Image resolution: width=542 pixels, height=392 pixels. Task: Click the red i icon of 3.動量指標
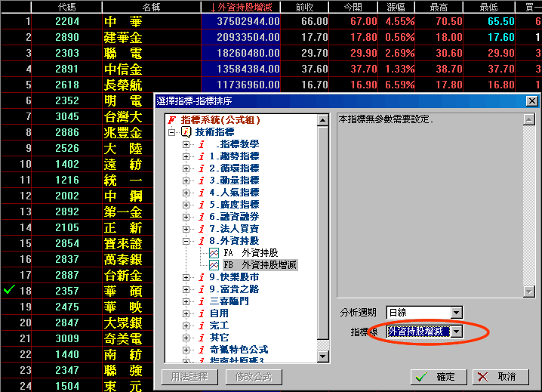click(x=202, y=181)
